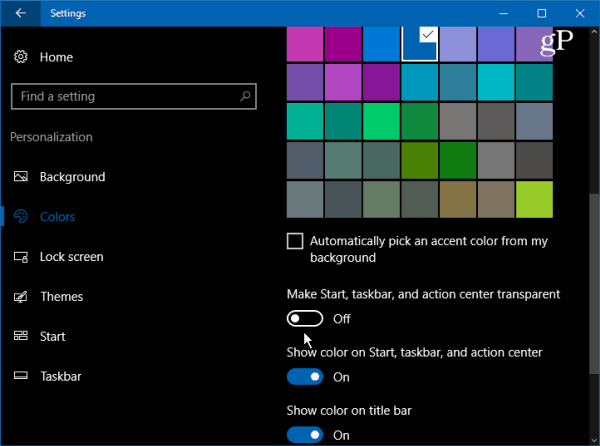The height and width of the screenshot is (446, 600).
Task: Close the Settings window
Action: 580,13
